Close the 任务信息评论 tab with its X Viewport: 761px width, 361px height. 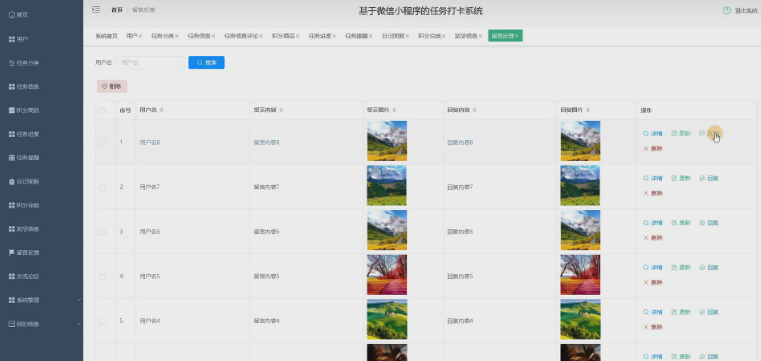pyautogui.click(x=261, y=36)
